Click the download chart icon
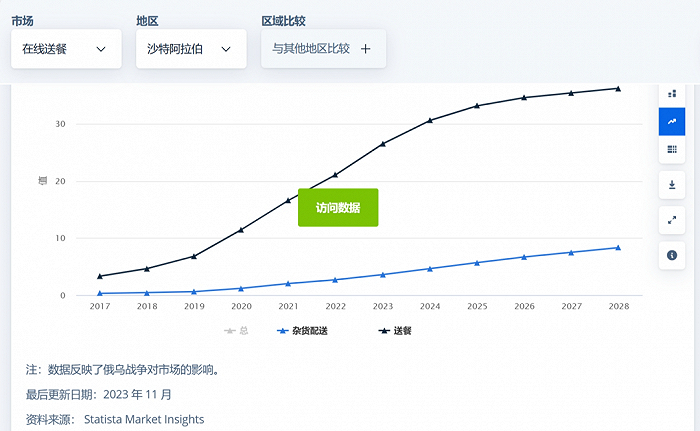This screenshot has width=700, height=431. coord(671,185)
